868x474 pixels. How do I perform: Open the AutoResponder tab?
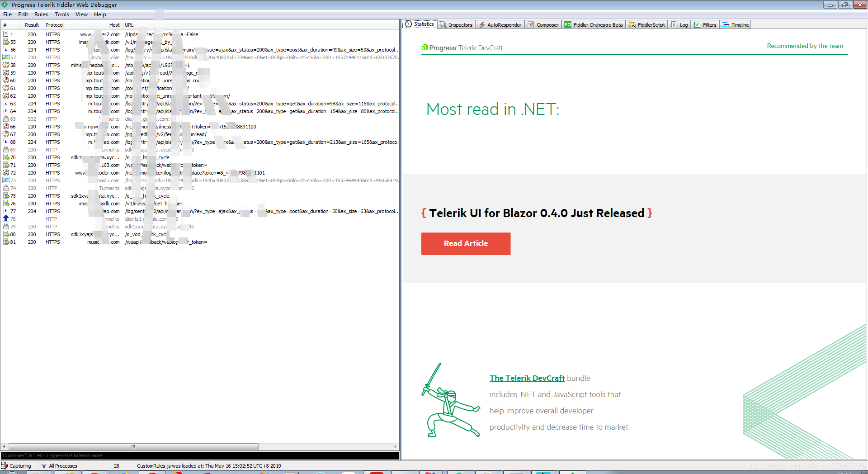[x=500, y=25]
